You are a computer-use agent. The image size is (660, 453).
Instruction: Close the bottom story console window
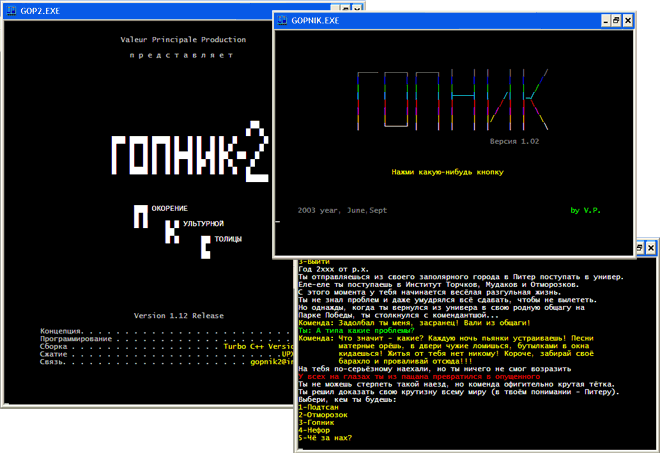651,248
